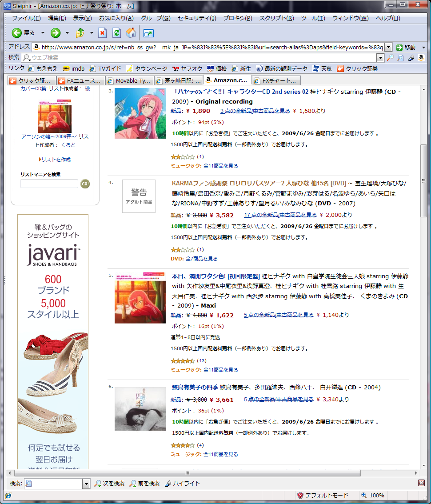
Task: Click 次を検索 (Find next) in find bar
Action: (109, 484)
